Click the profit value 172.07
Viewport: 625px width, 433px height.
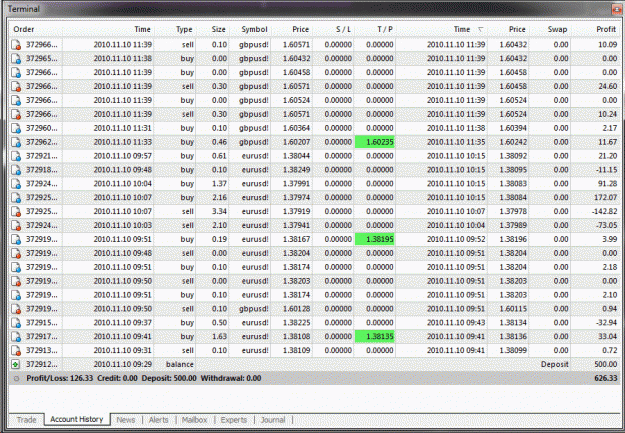tap(605, 198)
